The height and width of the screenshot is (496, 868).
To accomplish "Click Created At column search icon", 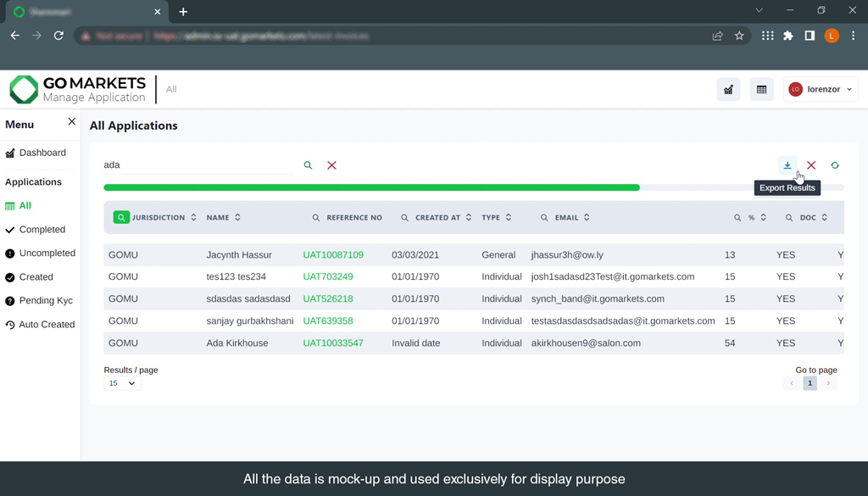I will click(404, 218).
